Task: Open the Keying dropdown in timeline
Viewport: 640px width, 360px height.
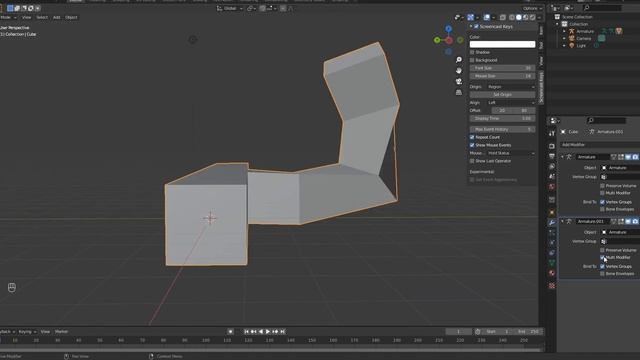Action: [x=27, y=332]
